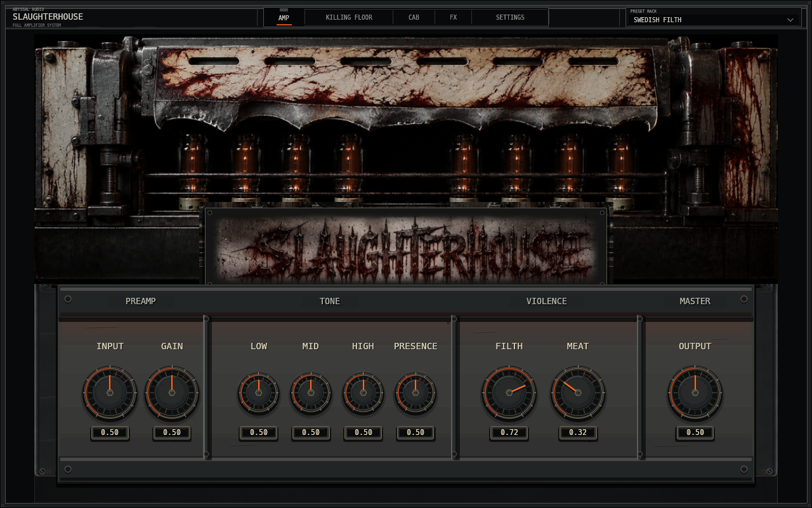The width and height of the screenshot is (812, 508).
Task: Click the HIGH tone knob
Action: tap(363, 392)
